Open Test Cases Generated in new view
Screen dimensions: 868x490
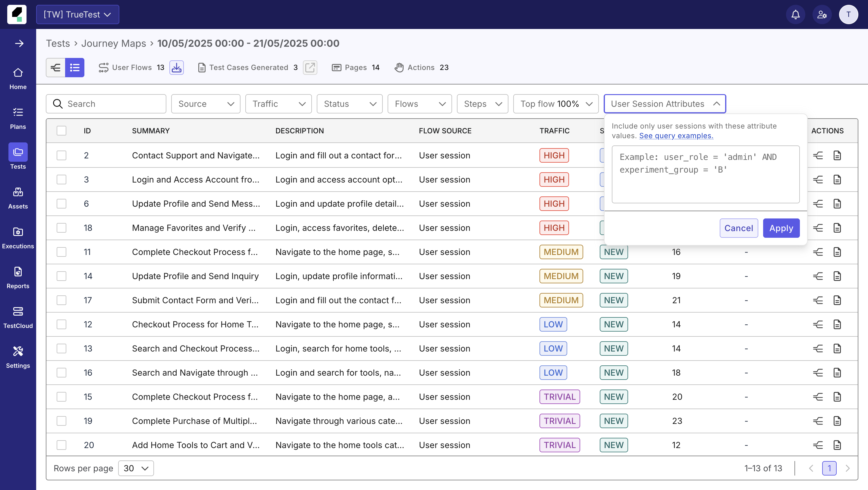pyautogui.click(x=310, y=68)
